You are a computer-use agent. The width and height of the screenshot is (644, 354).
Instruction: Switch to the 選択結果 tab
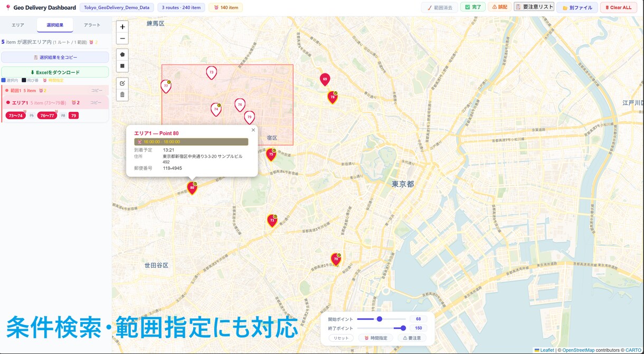55,25
